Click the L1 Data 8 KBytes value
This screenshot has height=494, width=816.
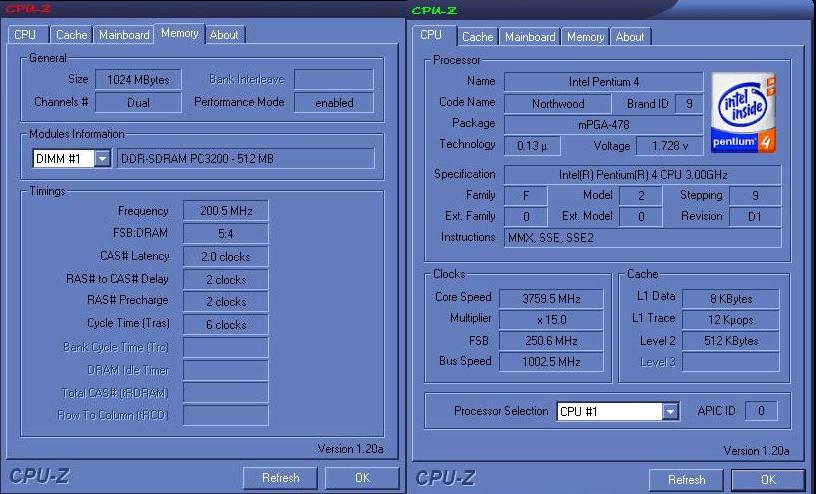coord(731,299)
